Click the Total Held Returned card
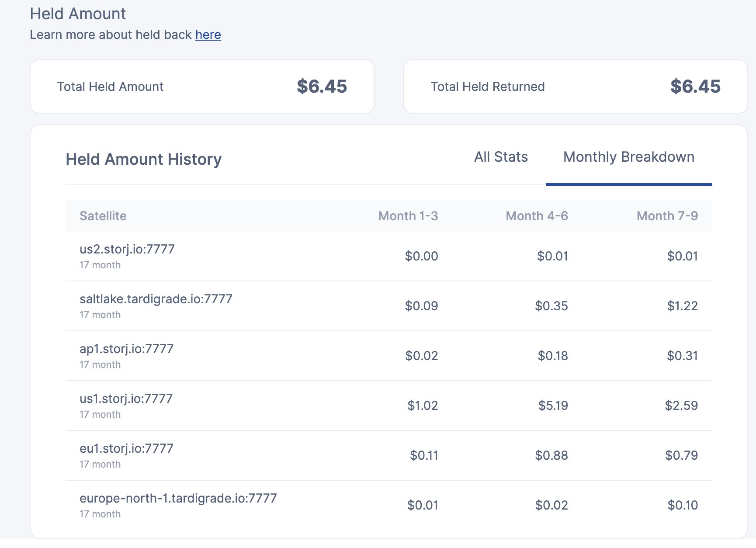This screenshot has height=548, width=756. coord(575,87)
